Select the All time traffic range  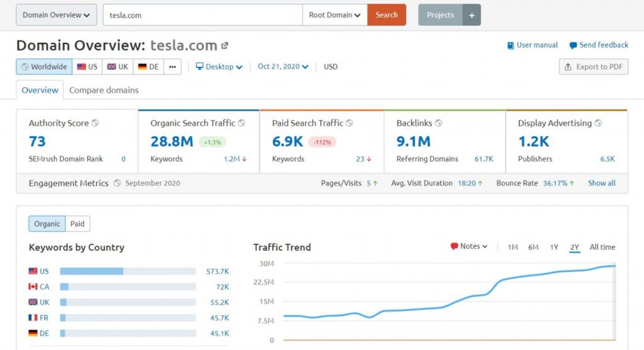point(602,247)
